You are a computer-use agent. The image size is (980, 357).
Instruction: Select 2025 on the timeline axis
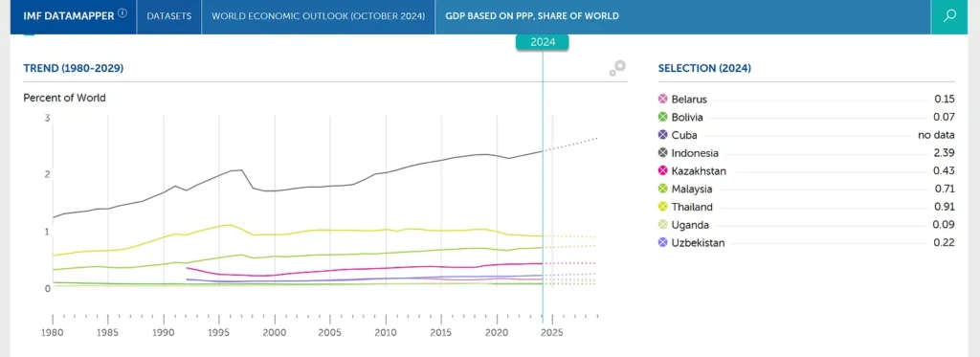click(x=552, y=333)
